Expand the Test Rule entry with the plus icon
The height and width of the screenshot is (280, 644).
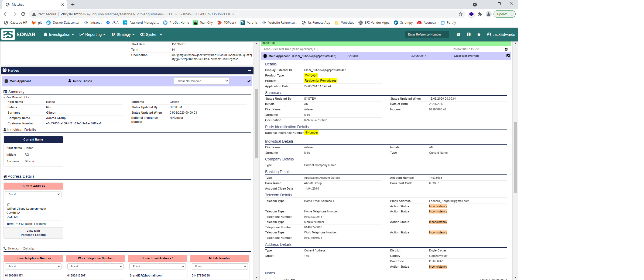tap(506, 49)
